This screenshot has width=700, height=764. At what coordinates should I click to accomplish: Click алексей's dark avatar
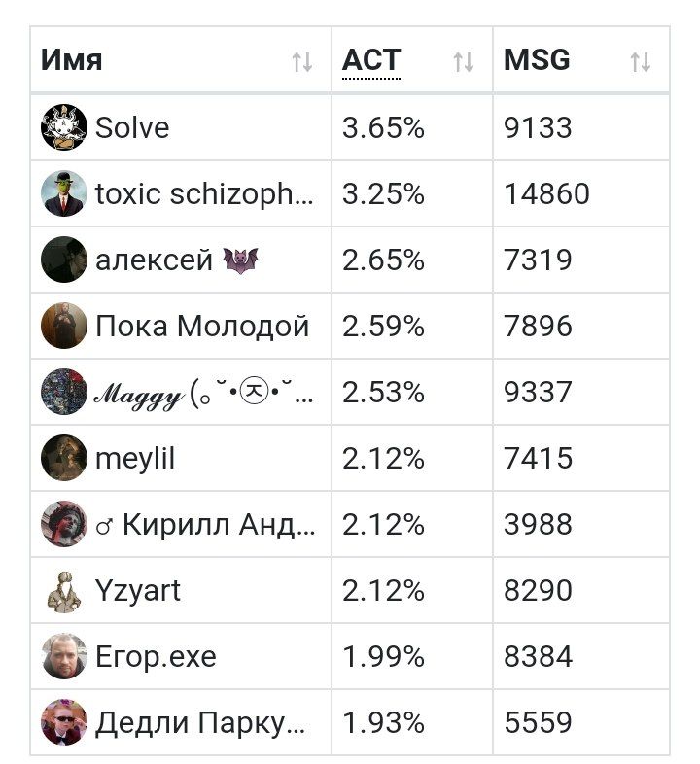point(64,260)
